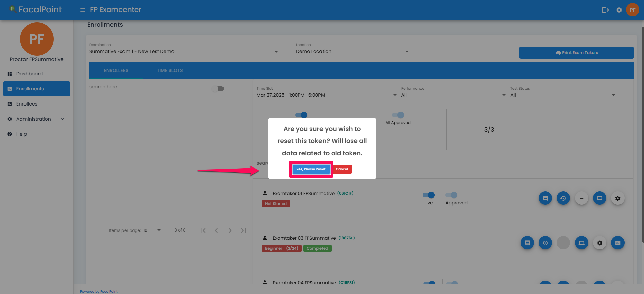
Task: Toggle the switch beside enrollee search
Action: pyautogui.click(x=218, y=89)
